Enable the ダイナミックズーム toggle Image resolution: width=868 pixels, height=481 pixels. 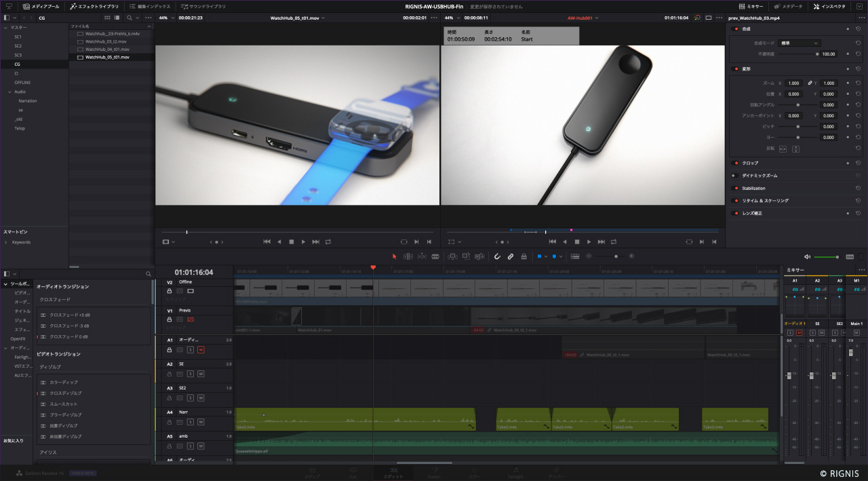click(x=734, y=176)
